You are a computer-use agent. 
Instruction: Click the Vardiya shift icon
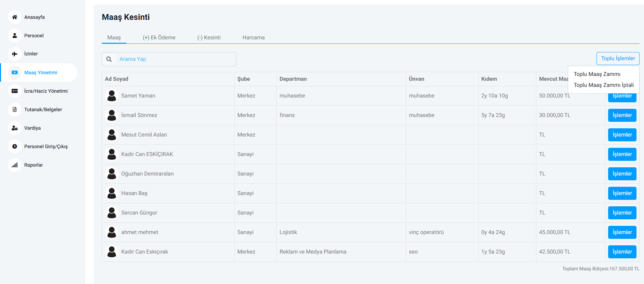click(x=15, y=128)
